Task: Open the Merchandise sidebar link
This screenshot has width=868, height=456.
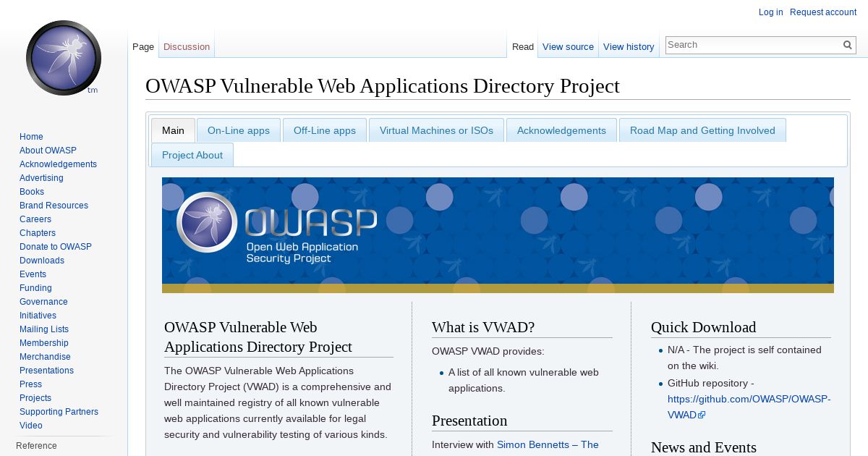Action: (x=45, y=357)
